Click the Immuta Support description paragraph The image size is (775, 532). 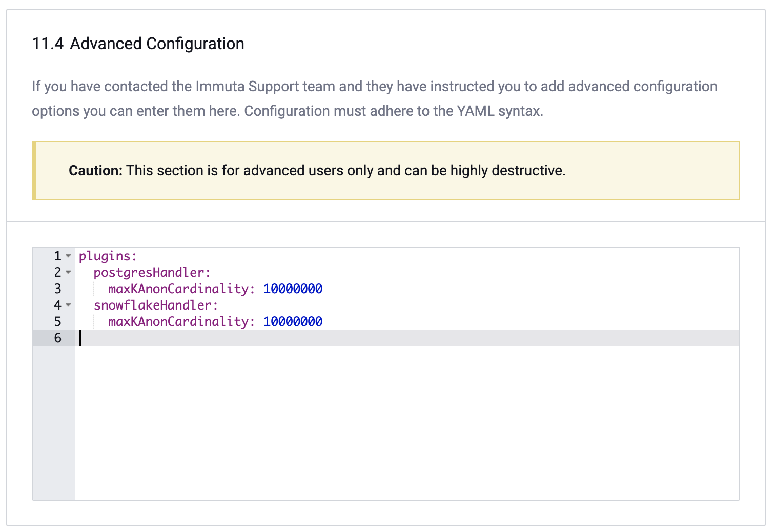click(374, 98)
